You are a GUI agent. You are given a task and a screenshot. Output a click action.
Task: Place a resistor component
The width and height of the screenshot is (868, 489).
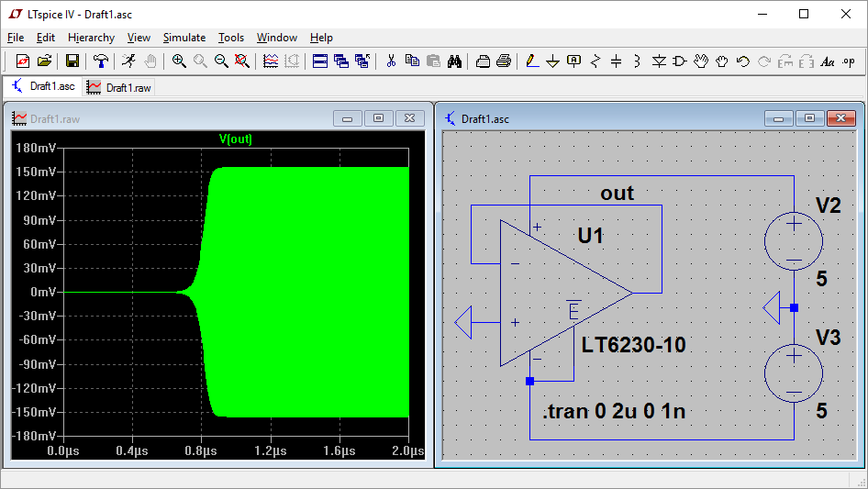pos(595,61)
